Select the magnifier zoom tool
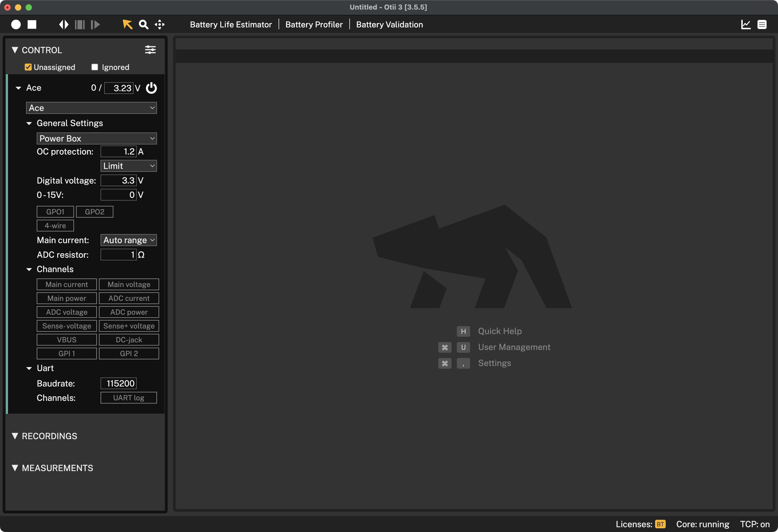The height and width of the screenshot is (532, 778). pos(144,24)
